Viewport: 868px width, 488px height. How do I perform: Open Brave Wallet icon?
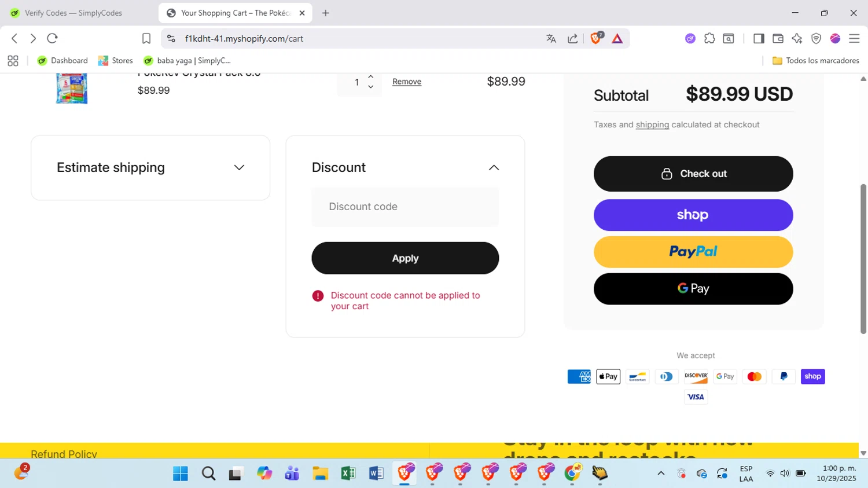coord(778,39)
